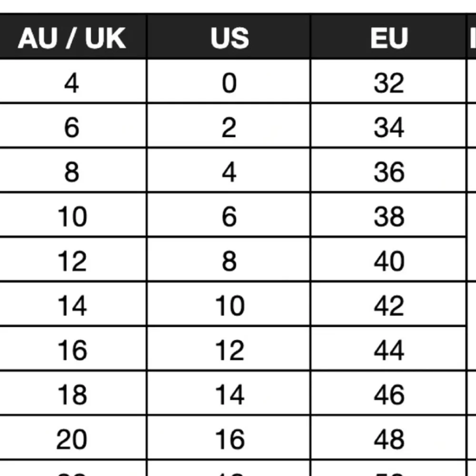Image resolution: width=476 pixels, height=476 pixels.
Task: Click the EU size 36 cell
Action: pyautogui.click(x=388, y=170)
